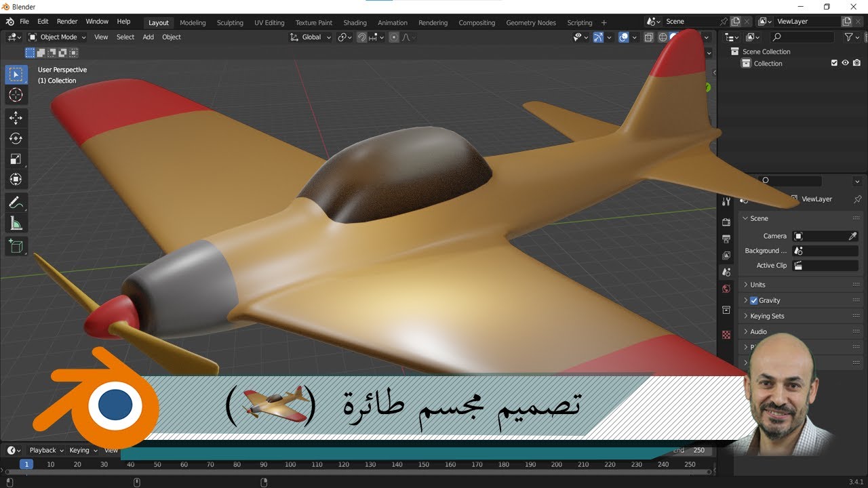This screenshot has width=868, height=488.
Task: Click the Scene pin icon in header
Action: point(724,22)
